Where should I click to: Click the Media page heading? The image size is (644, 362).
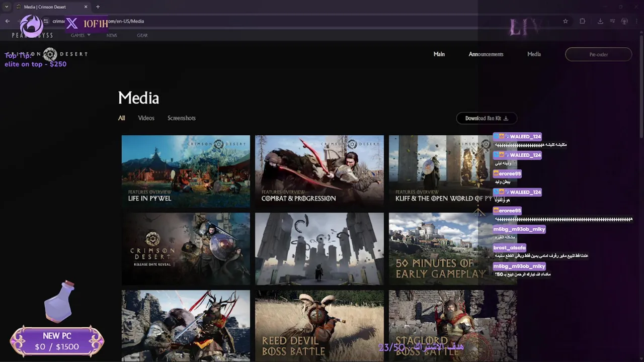click(138, 98)
